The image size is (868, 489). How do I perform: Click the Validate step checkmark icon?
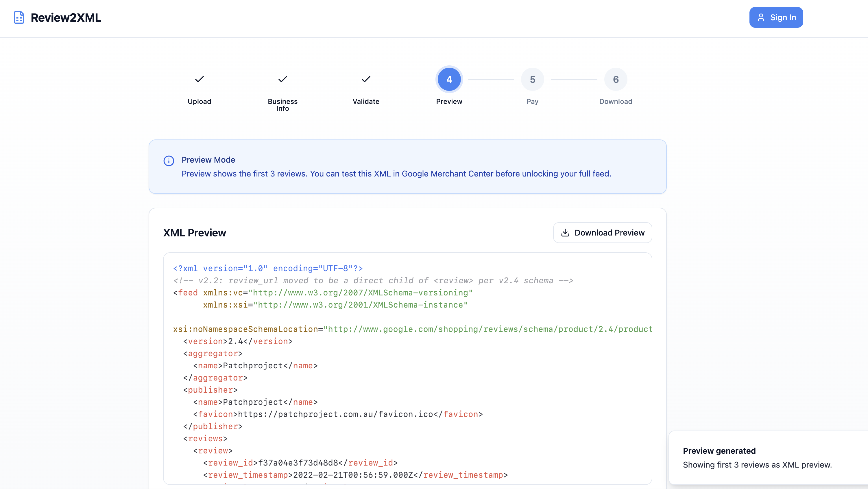click(365, 79)
